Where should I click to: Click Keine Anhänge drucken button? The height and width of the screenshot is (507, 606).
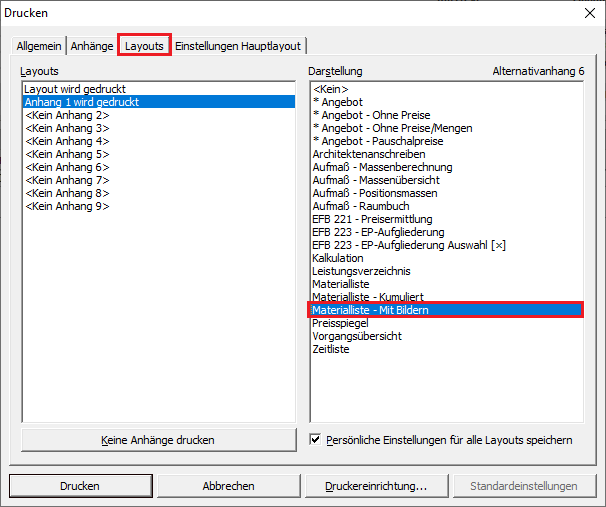[158, 439]
